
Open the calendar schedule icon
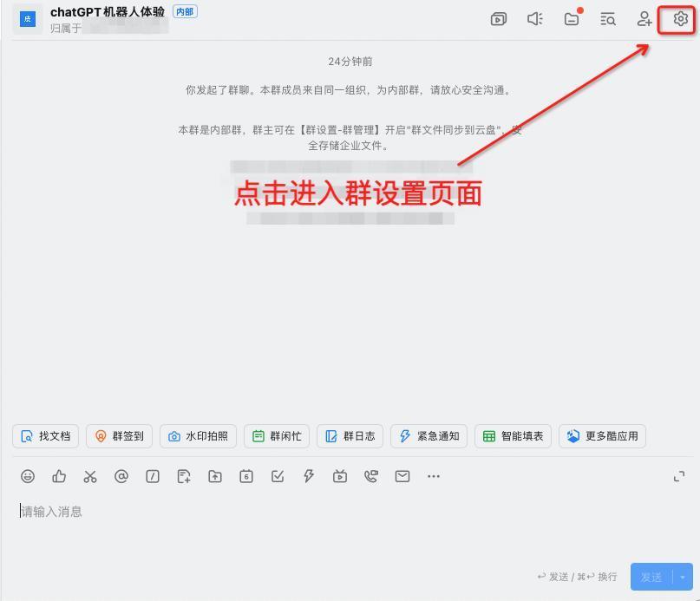tap(246, 476)
